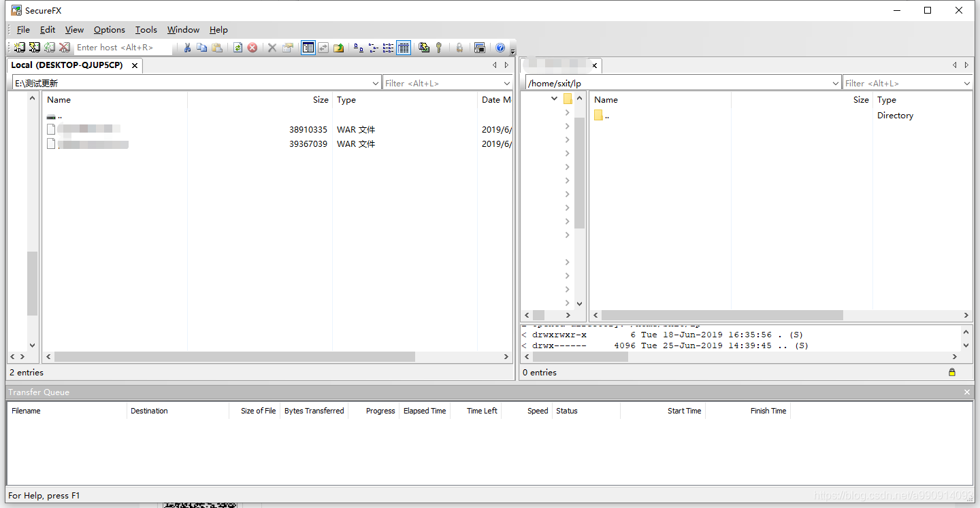This screenshot has height=508, width=980.
Task: Close the Local (DESKTOP-QJUP5CP) tab
Action: coord(135,66)
